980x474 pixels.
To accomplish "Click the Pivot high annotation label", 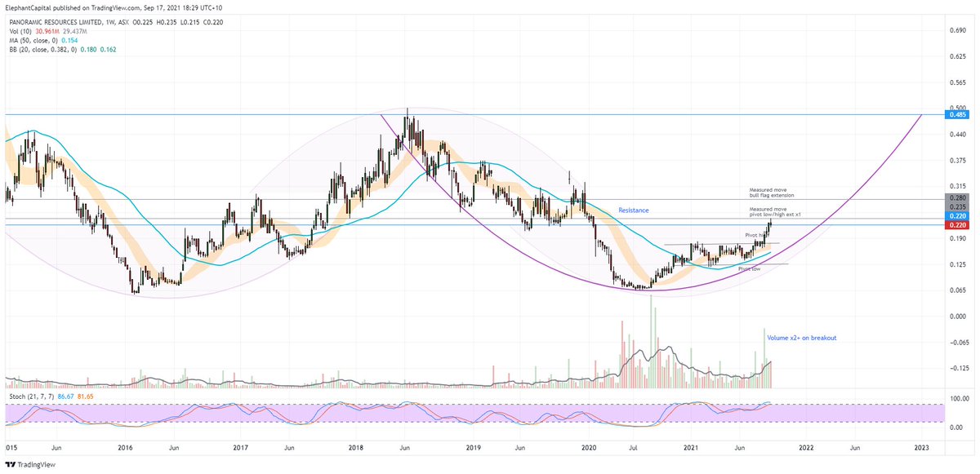I will [x=758, y=235].
